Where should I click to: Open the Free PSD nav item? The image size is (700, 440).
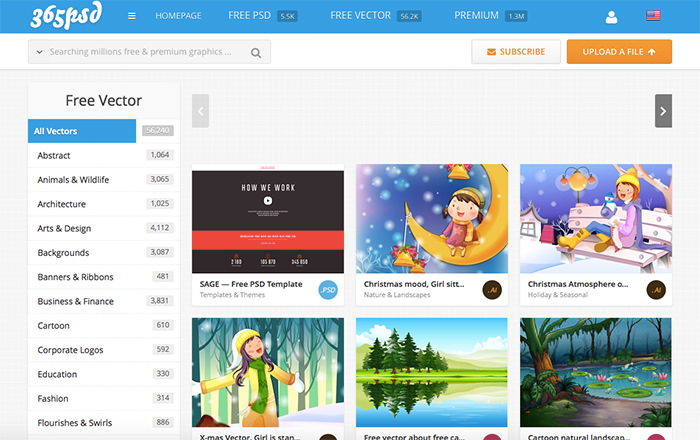click(x=250, y=16)
